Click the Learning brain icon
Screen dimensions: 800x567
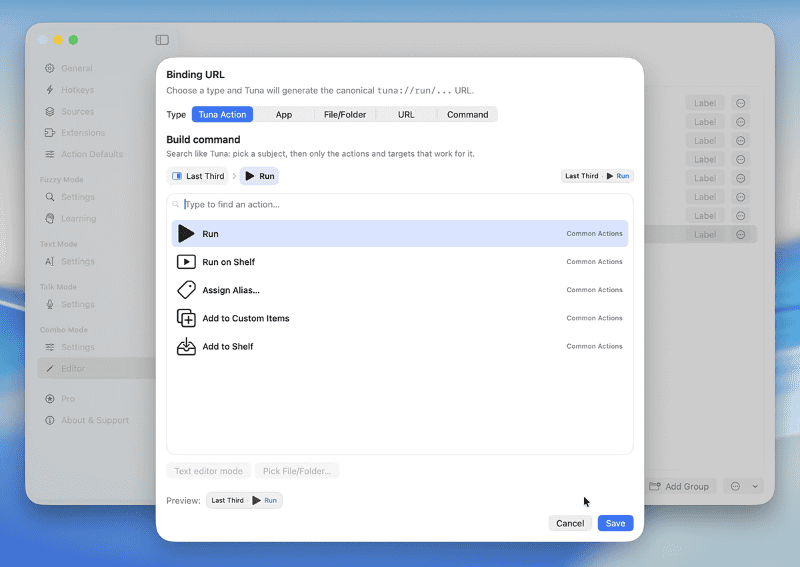tap(49, 218)
